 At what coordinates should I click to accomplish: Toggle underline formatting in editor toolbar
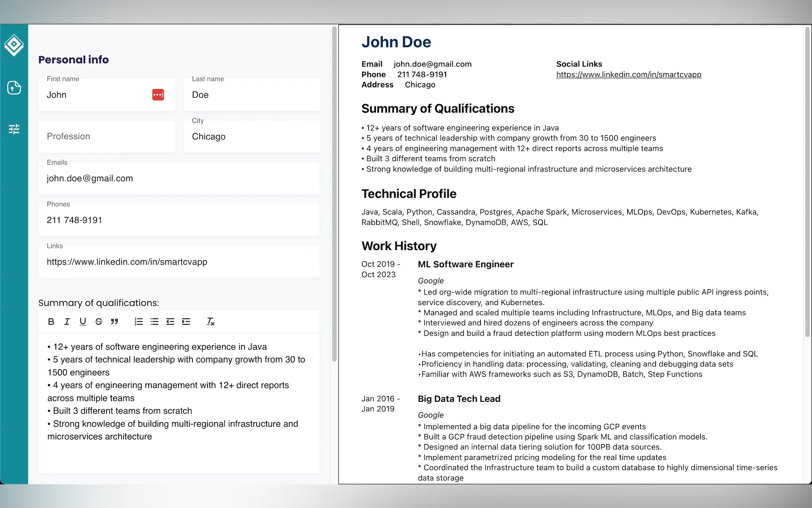82,321
